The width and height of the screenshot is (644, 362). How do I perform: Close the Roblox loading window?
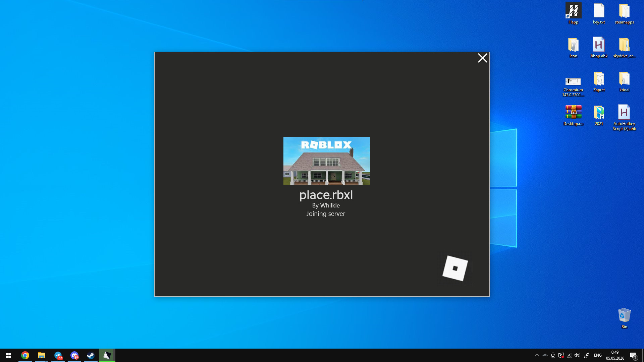click(482, 58)
